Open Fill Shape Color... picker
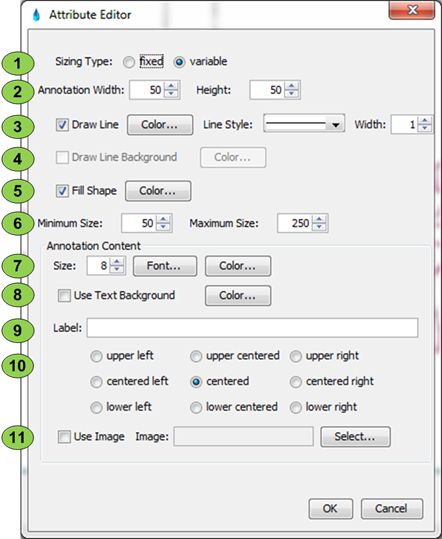Image resolution: width=442 pixels, height=539 pixels. click(158, 191)
